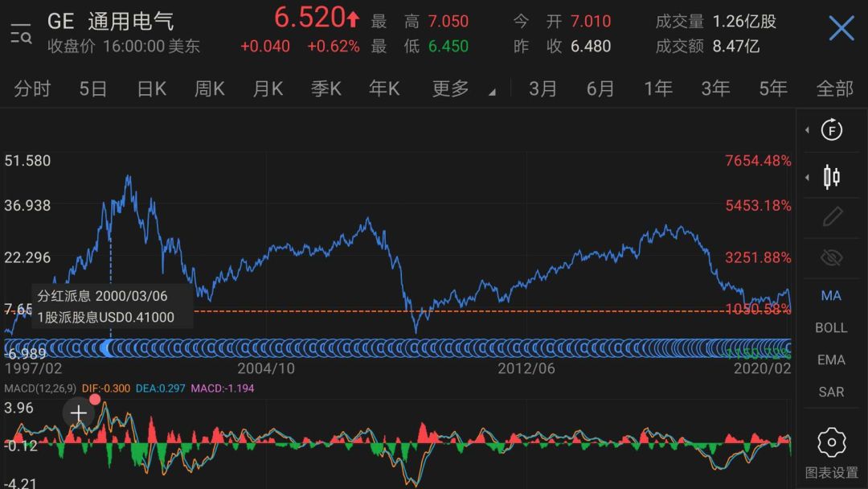Switch chart type using candlestick icon
This screenshot has width=868, height=489.
832,177
